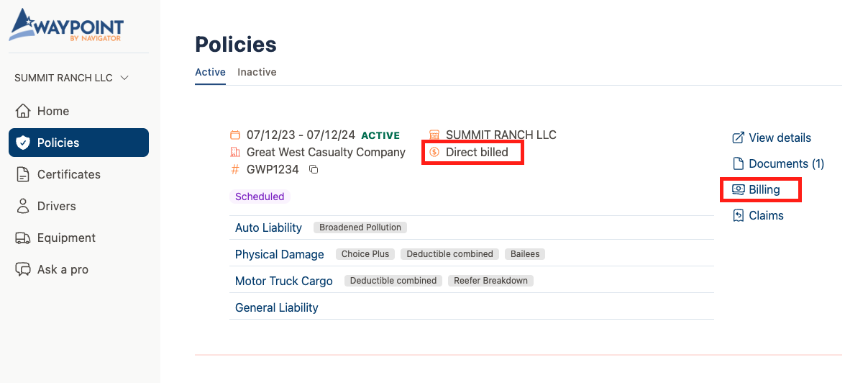Viewport: 868px width, 383px height.
Task: Switch to the Inactive policies tab
Action: [257, 72]
